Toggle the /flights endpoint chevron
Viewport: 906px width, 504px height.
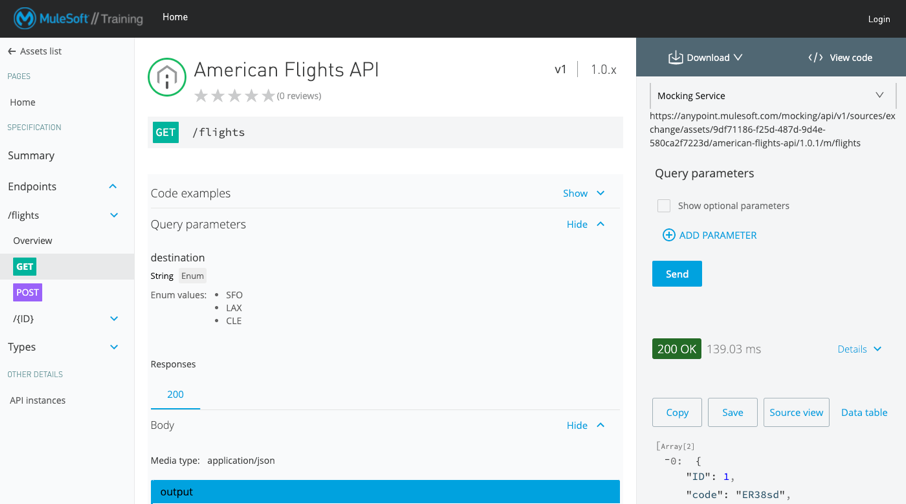pyautogui.click(x=114, y=215)
